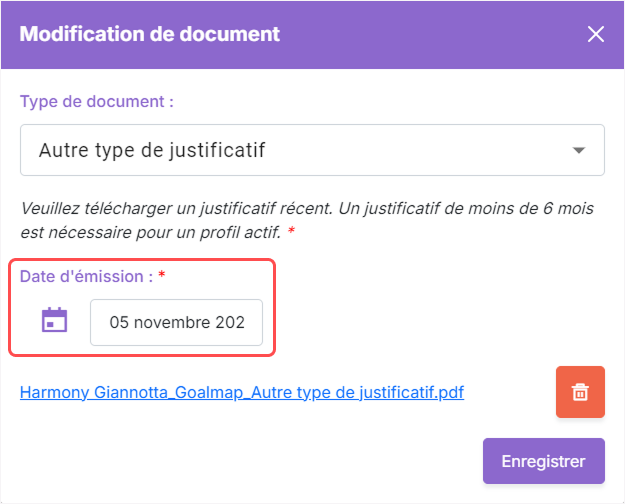
Task: Open the 'Autre type de justificatif' combo box
Action: click(312, 150)
